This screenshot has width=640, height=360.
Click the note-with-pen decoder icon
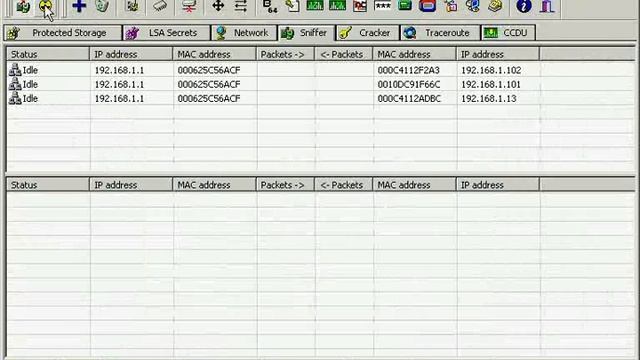point(292,6)
